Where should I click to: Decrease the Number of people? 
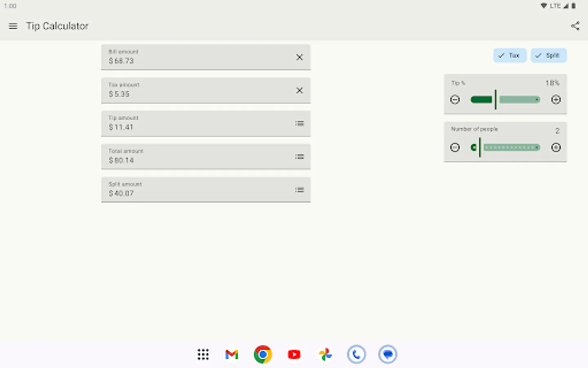pyautogui.click(x=455, y=147)
